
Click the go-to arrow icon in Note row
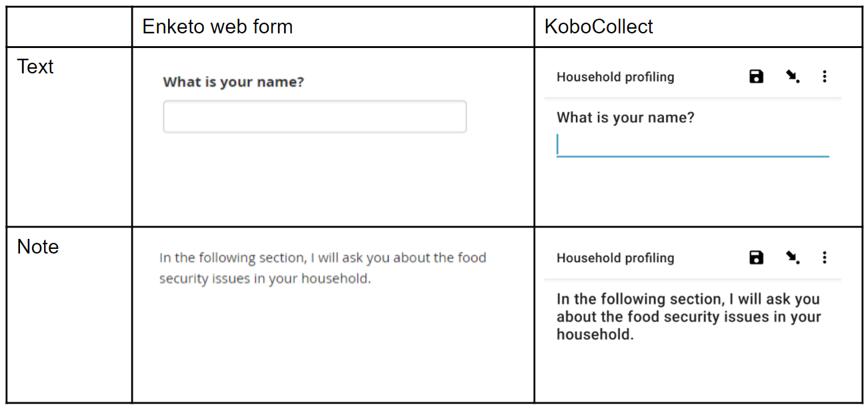[x=792, y=258]
